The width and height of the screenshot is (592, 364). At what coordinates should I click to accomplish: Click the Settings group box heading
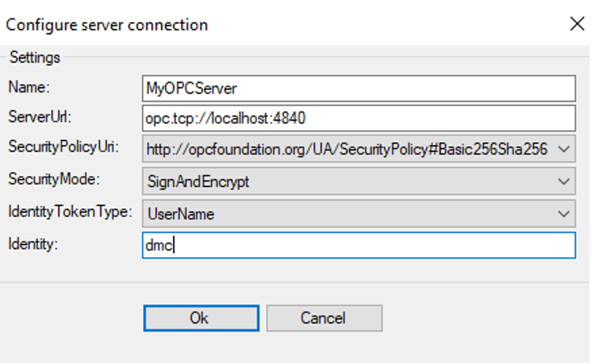coord(35,58)
